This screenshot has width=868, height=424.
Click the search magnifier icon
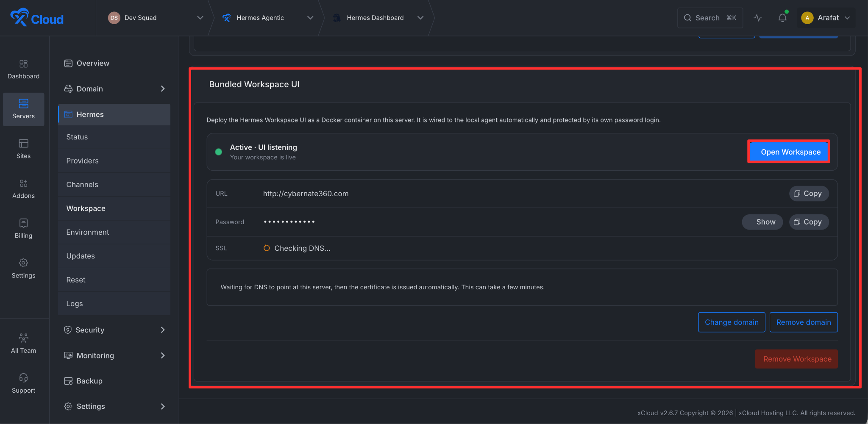click(687, 18)
